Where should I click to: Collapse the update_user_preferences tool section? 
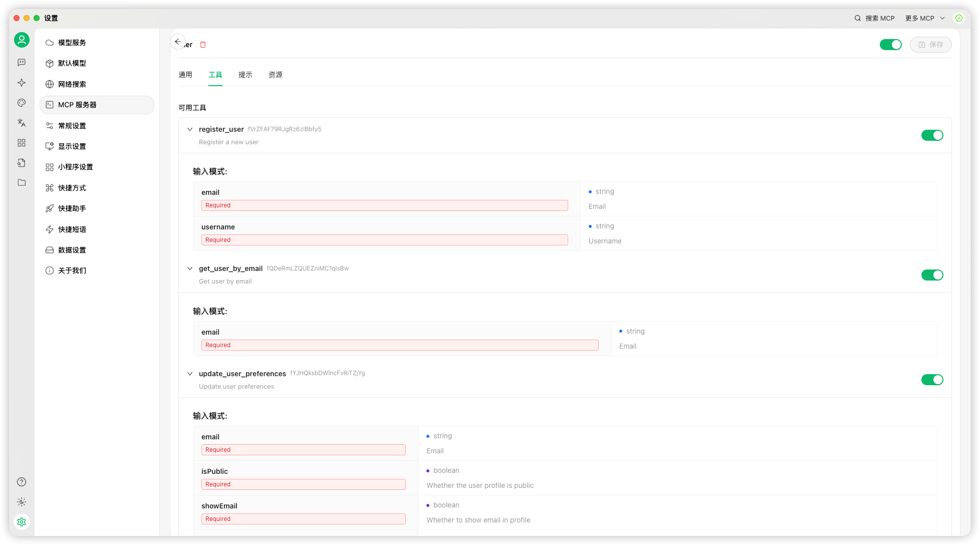[190, 374]
